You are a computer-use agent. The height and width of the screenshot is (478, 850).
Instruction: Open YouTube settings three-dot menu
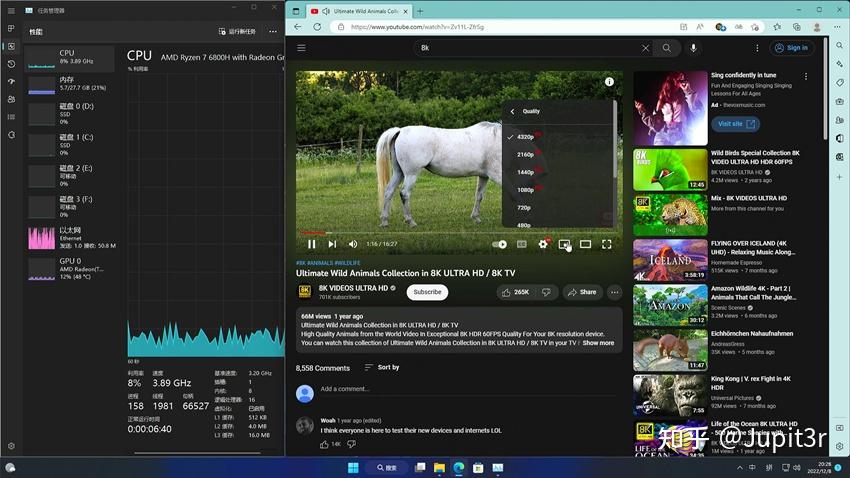tap(757, 48)
